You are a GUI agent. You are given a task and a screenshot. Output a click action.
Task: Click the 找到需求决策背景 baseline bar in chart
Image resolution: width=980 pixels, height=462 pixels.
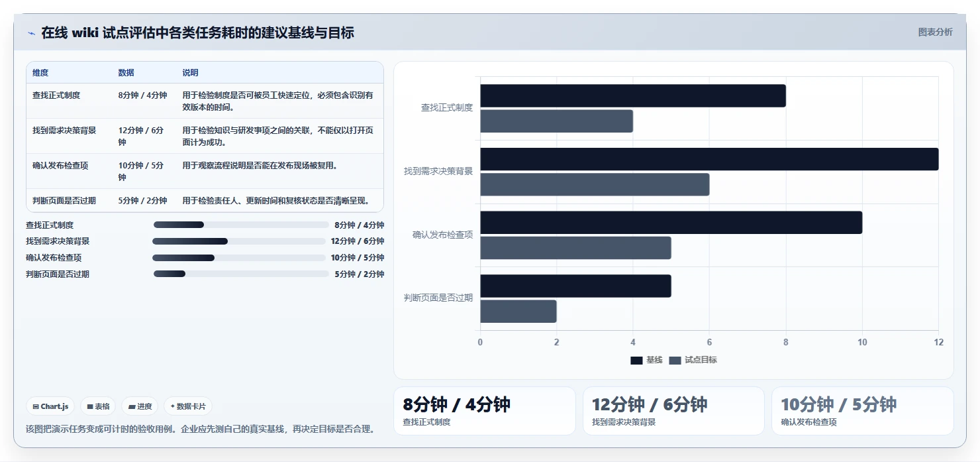(x=709, y=159)
